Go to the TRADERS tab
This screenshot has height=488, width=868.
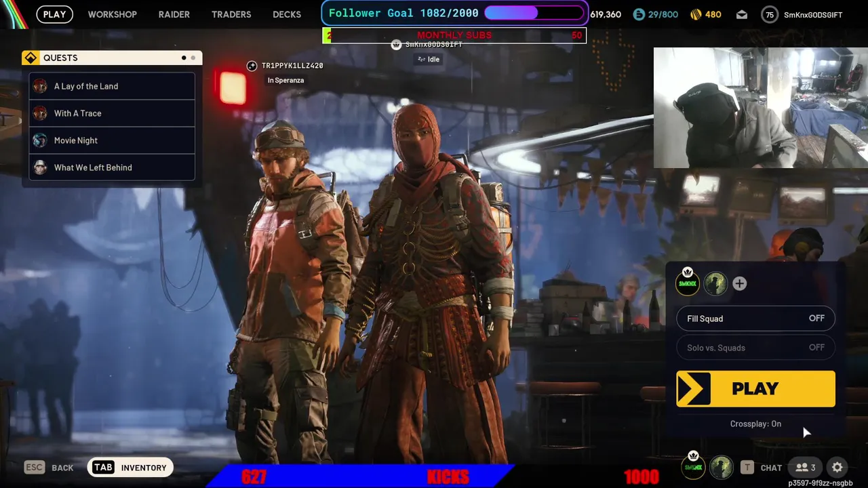tap(231, 14)
